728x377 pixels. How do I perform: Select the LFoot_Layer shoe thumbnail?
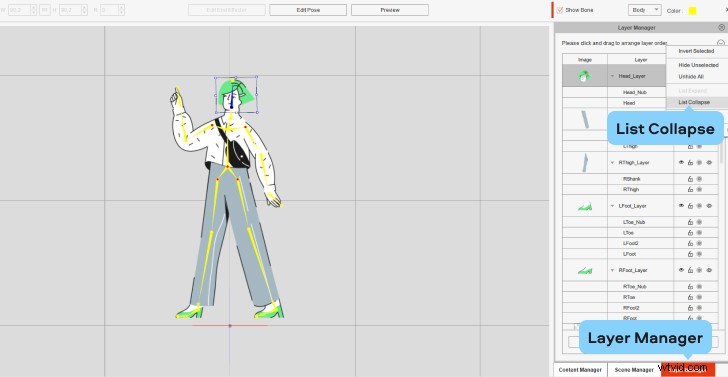(585, 206)
